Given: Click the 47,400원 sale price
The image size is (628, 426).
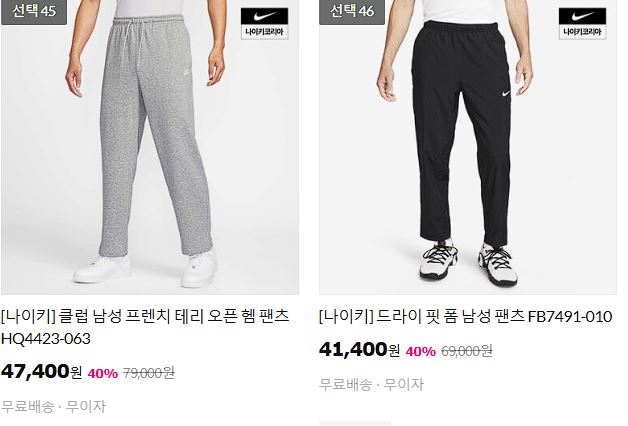Looking at the screenshot, I should [x=41, y=372].
